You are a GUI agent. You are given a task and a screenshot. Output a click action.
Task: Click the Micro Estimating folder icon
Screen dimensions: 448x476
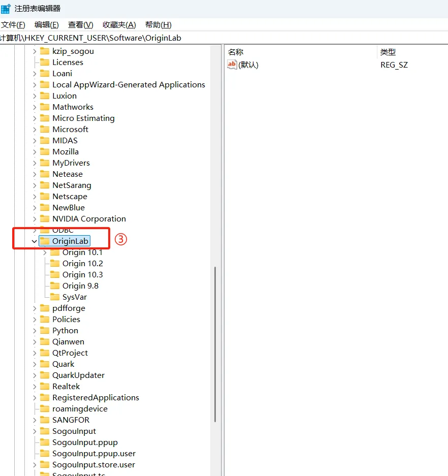pyautogui.click(x=45, y=118)
